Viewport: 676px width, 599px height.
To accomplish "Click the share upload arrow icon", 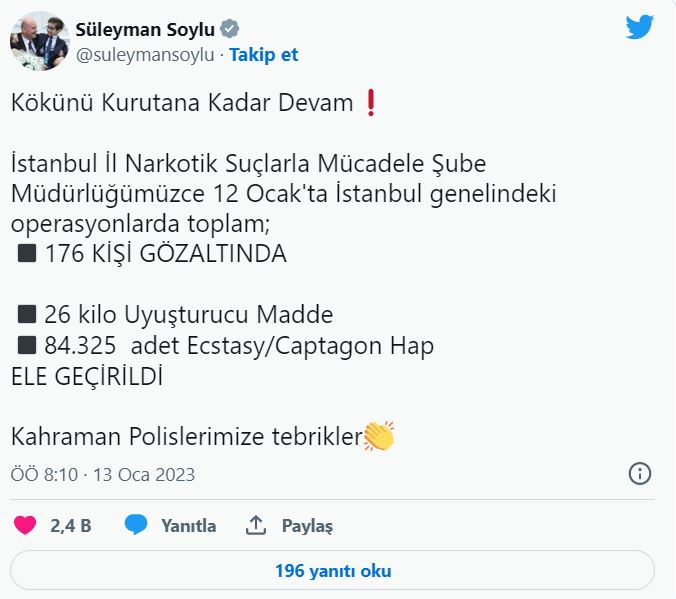I will pyautogui.click(x=256, y=526).
